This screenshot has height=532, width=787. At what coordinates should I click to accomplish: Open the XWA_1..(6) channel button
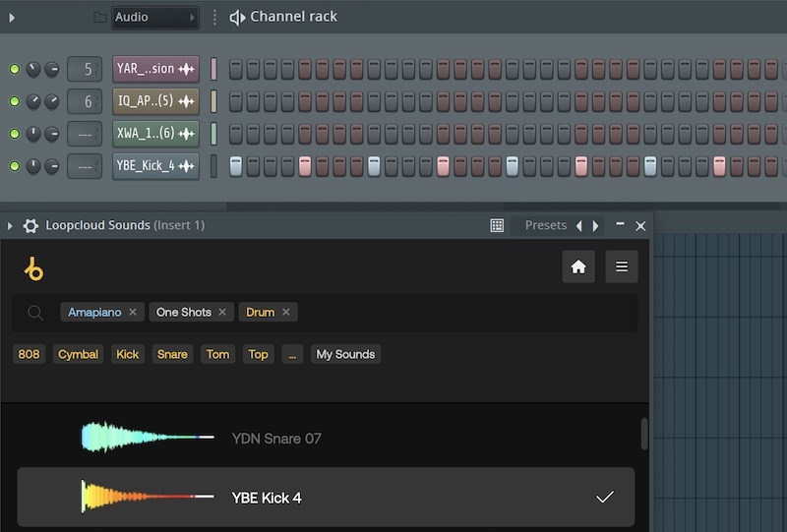pos(155,134)
